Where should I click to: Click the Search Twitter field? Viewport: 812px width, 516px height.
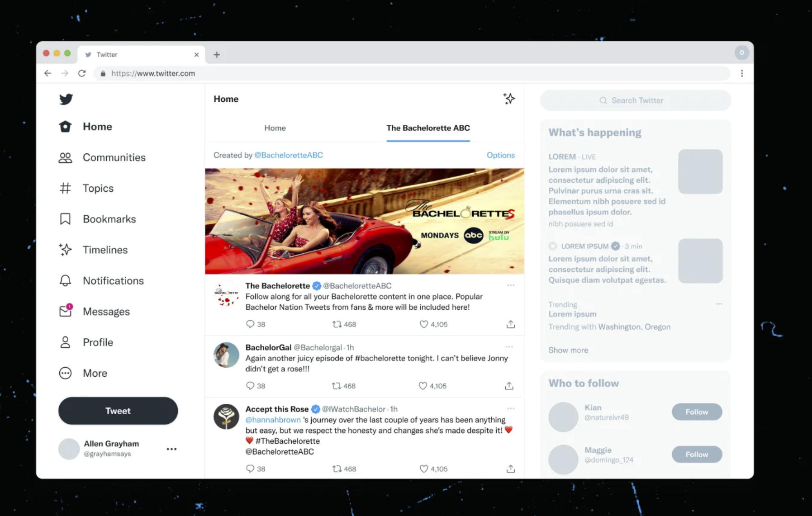click(636, 100)
